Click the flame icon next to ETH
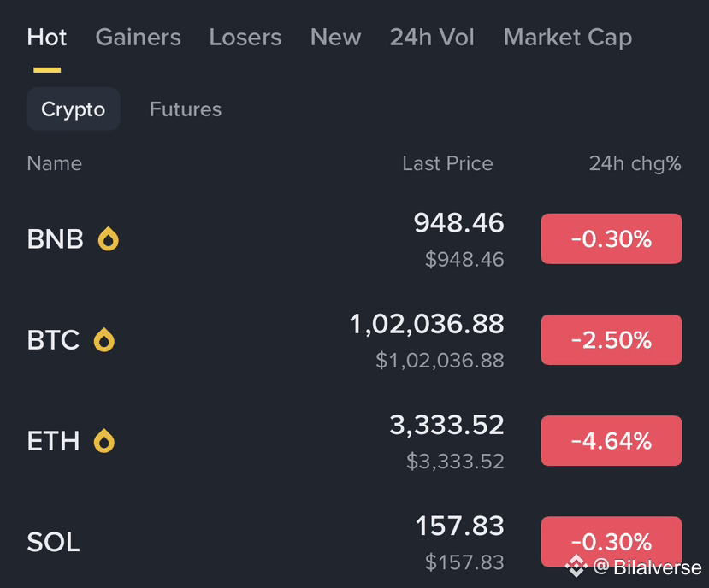 click(x=104, y=441)
